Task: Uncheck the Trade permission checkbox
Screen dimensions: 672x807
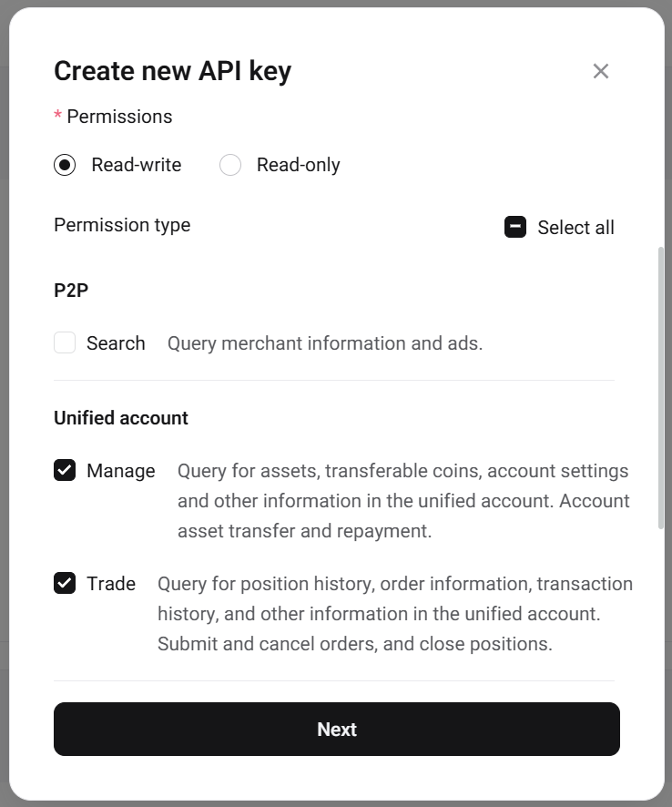Action: pos(65,583)
